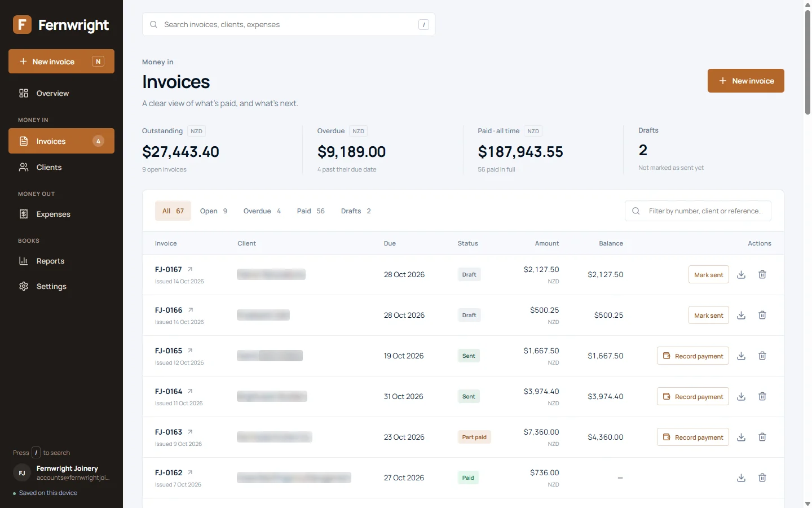Focus the search invoices, clients, expenses field
The height and width of the screenshot is (508, 812).
[x=289, y=24]
